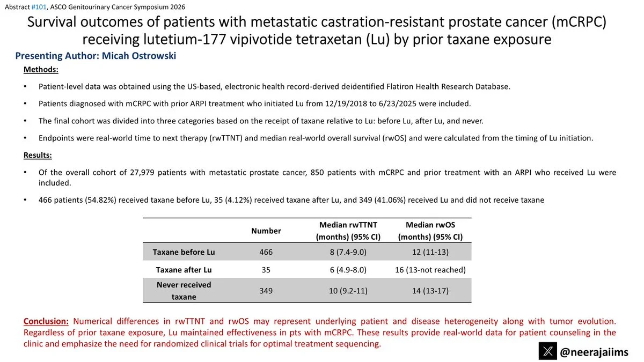Click the Median rwTTNT column header
This screenshot has height=362, width=644.
(x=347, y=231)
